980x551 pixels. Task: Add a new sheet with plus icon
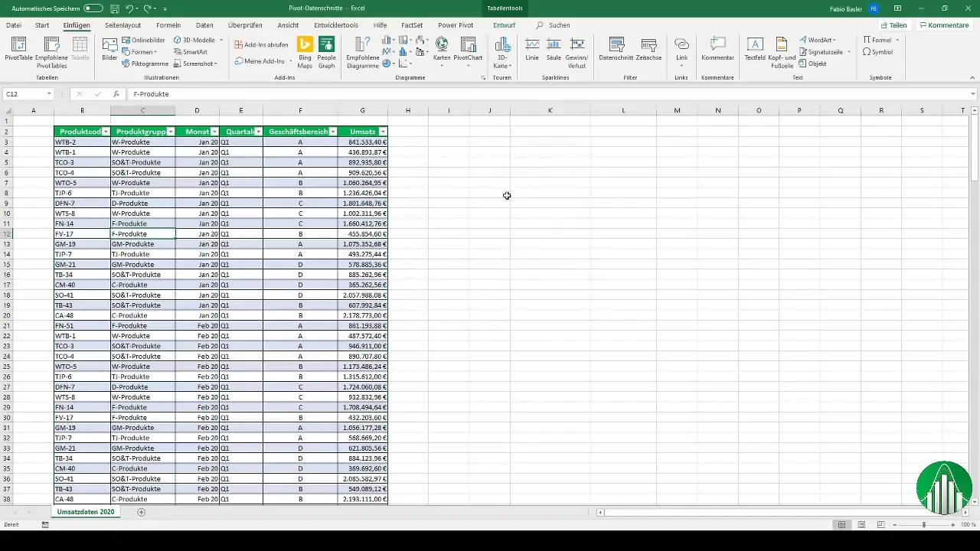tap(141, 511)
